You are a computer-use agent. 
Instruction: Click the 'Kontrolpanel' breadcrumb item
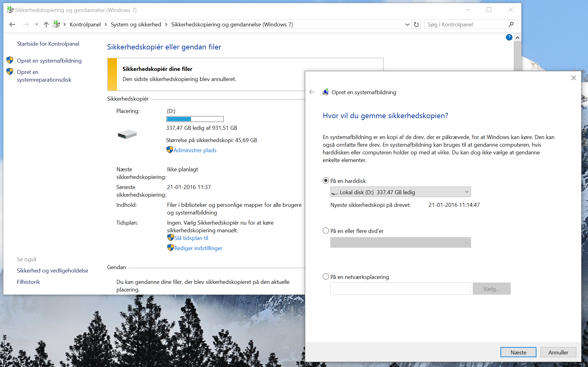85,25
